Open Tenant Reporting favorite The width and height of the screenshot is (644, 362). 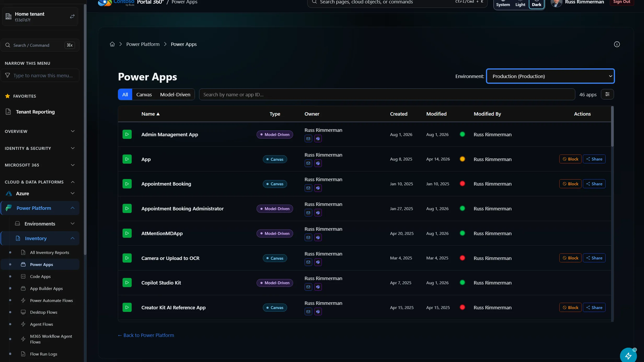pos(35,112)
